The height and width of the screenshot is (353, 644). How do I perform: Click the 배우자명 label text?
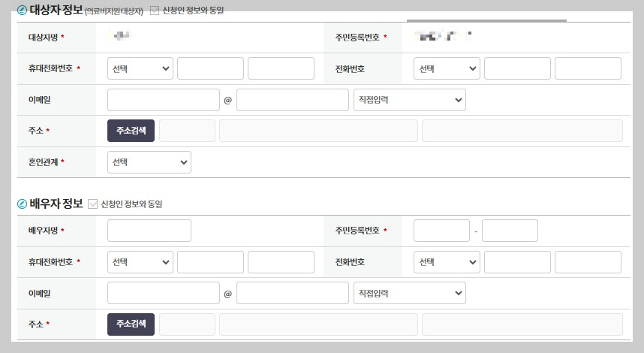[43, 231]
